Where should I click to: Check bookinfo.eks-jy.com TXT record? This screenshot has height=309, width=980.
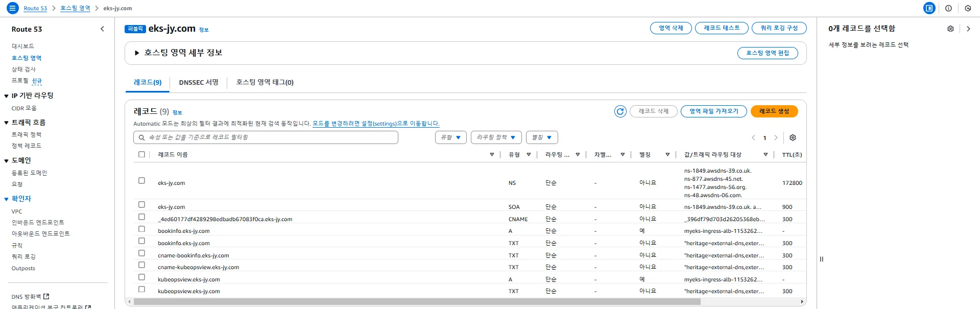[x=141, y=241]
